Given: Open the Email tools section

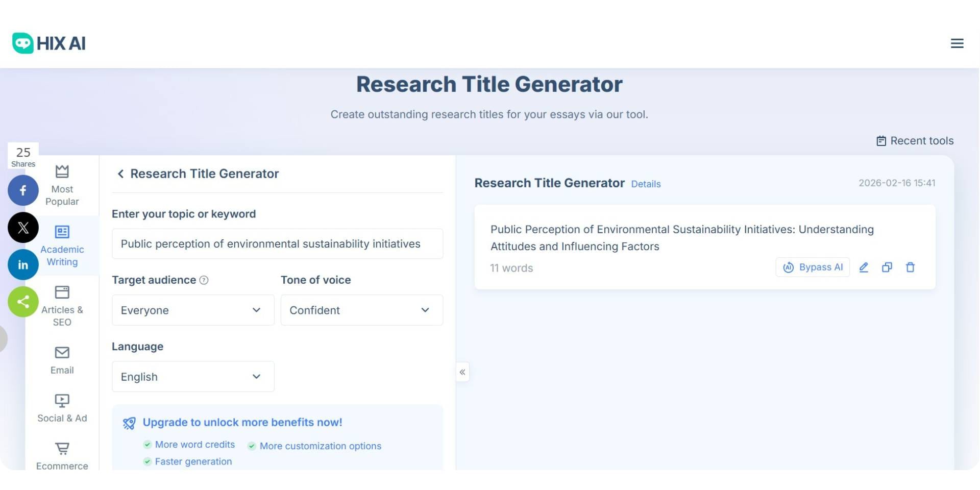Looking at the screenshot, I should click(x=62, y=360).
